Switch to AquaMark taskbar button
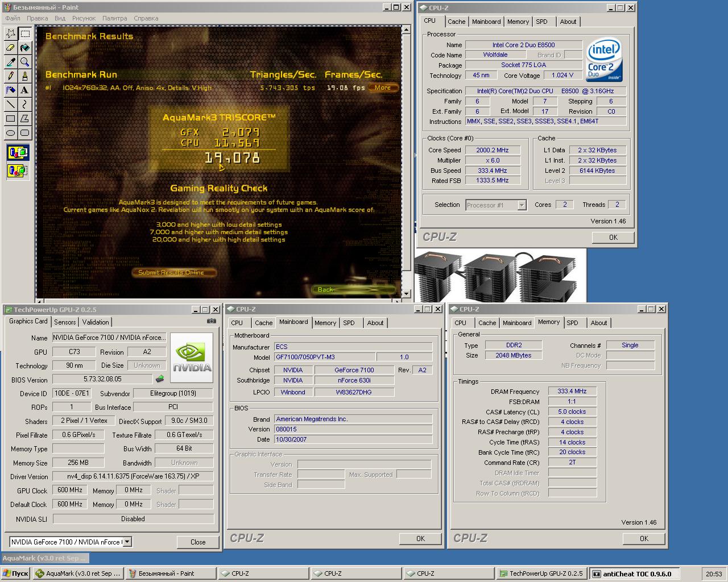 tap(78, 573)
